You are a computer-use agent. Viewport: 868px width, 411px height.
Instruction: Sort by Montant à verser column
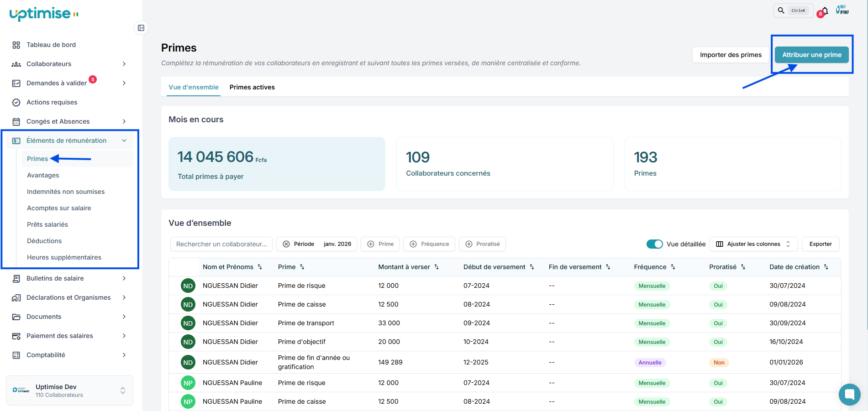tap(437, 267)
